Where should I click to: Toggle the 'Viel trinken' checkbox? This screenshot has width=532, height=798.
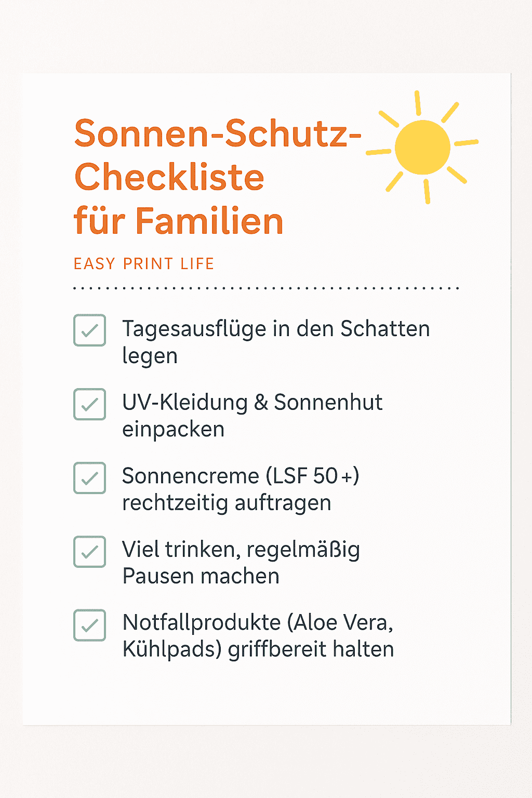coord(90,552)
